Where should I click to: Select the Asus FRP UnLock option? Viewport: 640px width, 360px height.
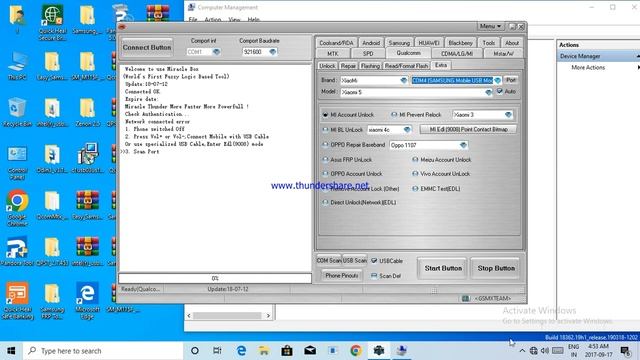tap(325, 160)
